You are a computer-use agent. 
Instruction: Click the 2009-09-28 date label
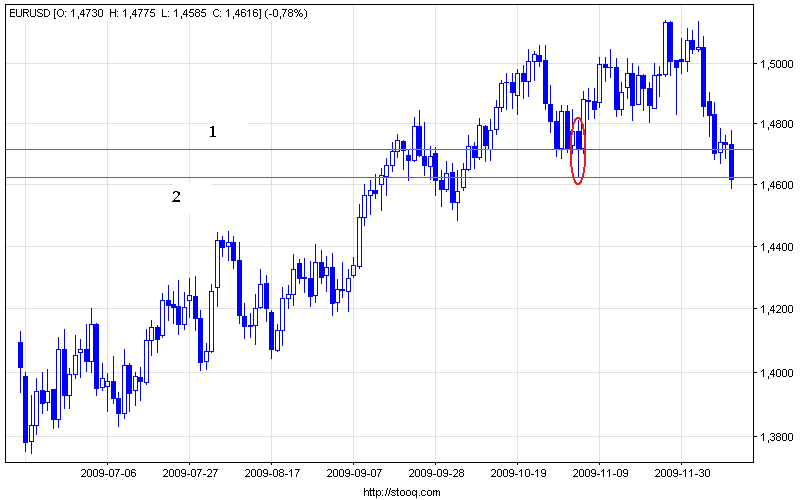(436, 473)
